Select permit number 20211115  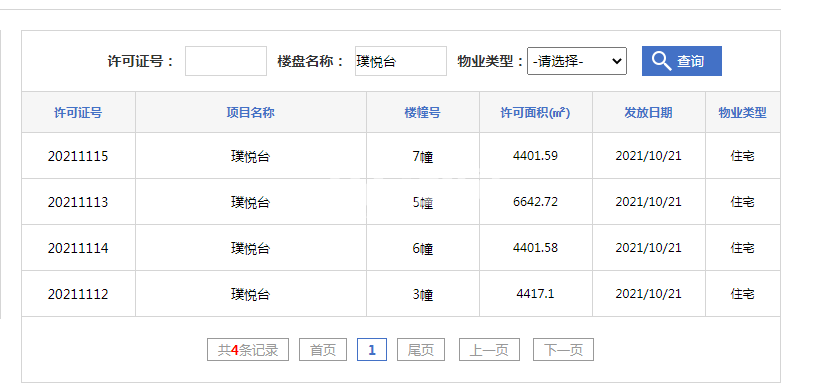point(78,156)
